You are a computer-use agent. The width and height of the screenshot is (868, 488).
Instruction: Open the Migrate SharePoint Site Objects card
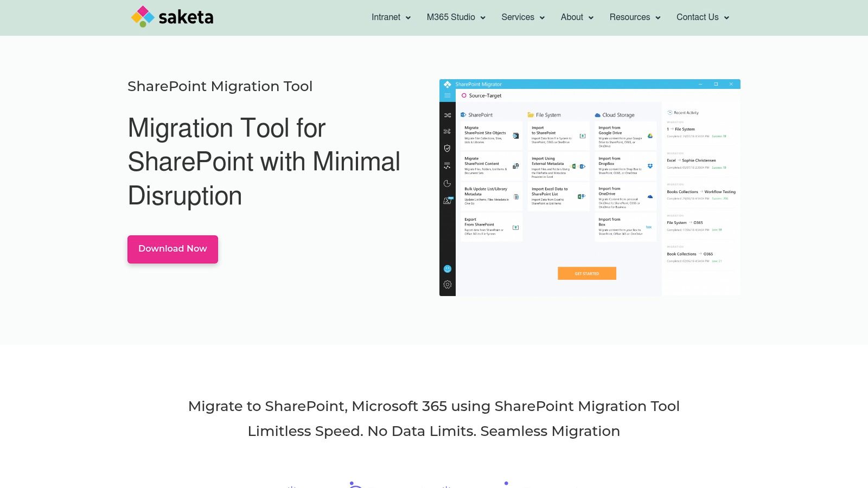pos(491,136)
